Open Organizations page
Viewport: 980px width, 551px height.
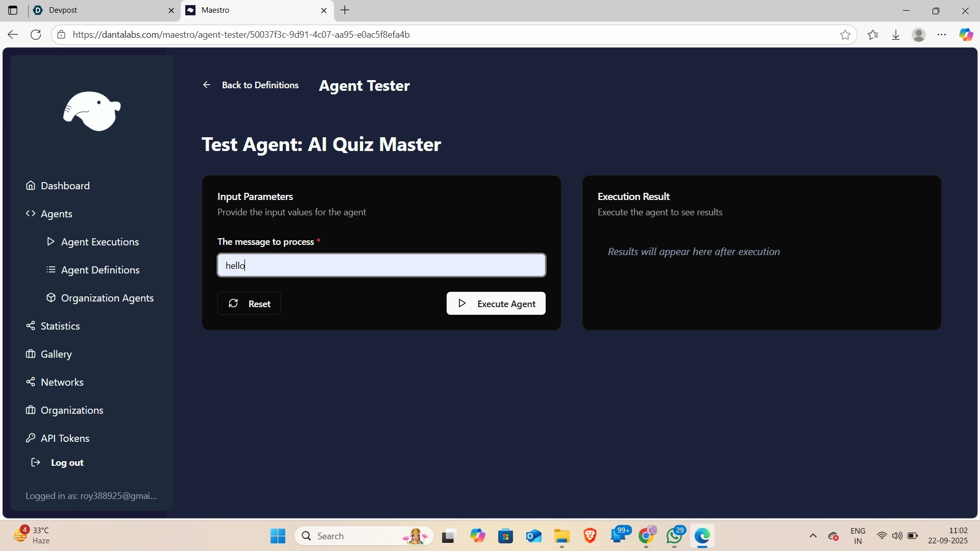point(71,410)
